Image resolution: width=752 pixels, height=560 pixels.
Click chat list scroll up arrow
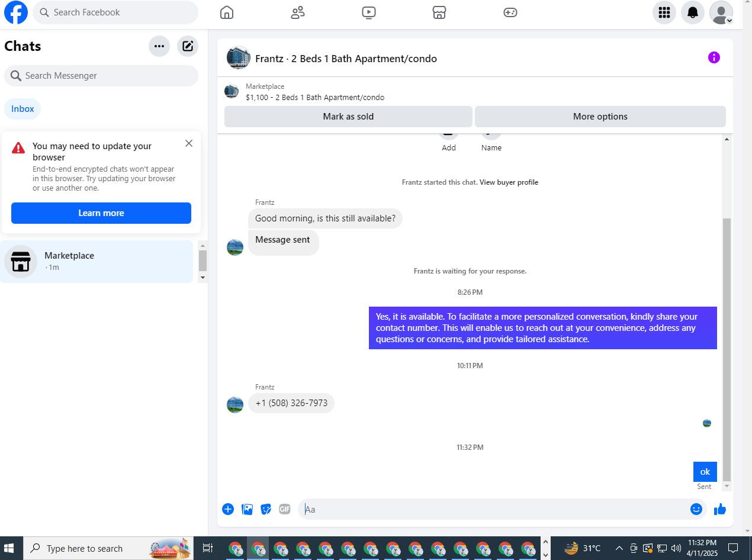click(x=203, y=246)
